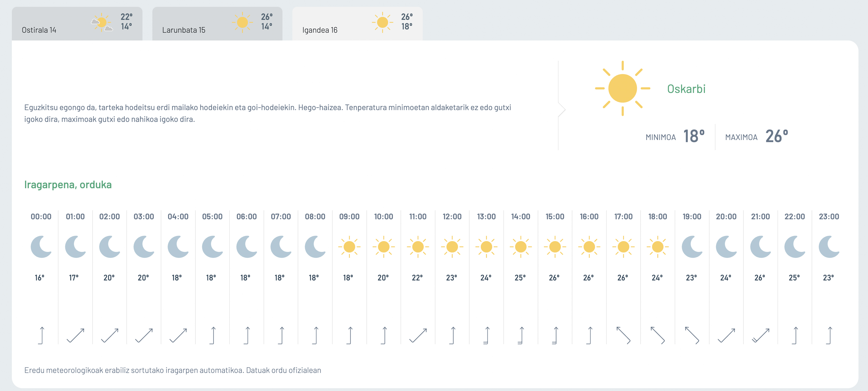Click the wind arrow at 14:00
Screen dimensions: 868x391
click(521, 335)
